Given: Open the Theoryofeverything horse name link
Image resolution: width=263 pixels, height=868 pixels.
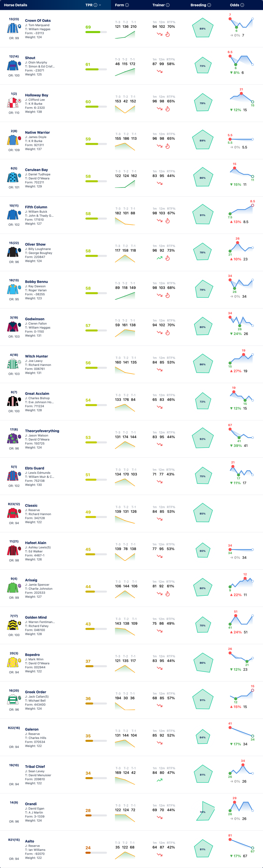Looking at the screenshot, I should [x=42, y=431].
